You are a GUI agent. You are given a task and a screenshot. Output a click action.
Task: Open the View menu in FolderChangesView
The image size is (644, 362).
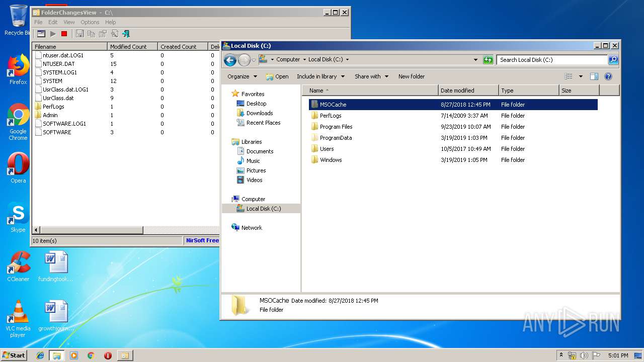(69, 22)
